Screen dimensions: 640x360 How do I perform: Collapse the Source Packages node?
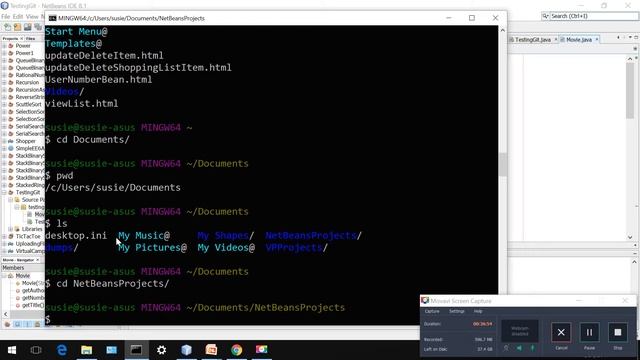11,200
